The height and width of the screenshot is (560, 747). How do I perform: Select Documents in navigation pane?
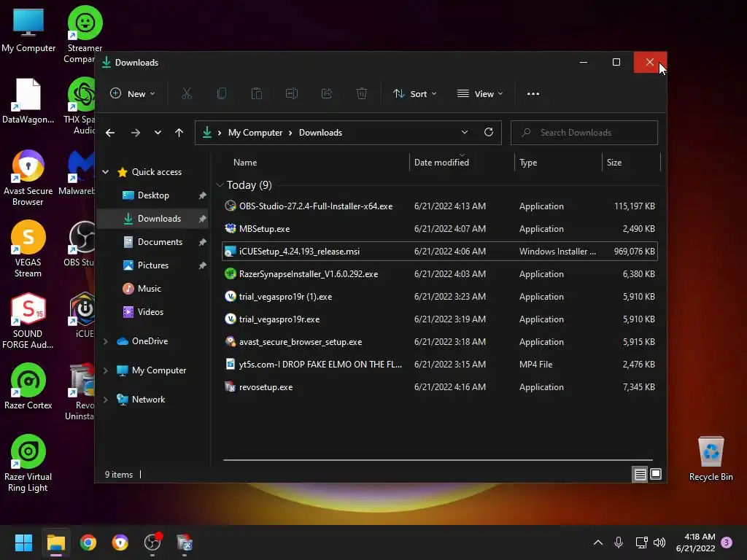153,242
